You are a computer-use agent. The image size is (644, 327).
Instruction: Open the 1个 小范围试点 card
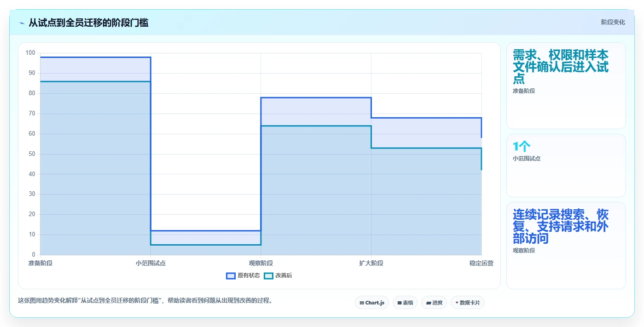(566, 166)
